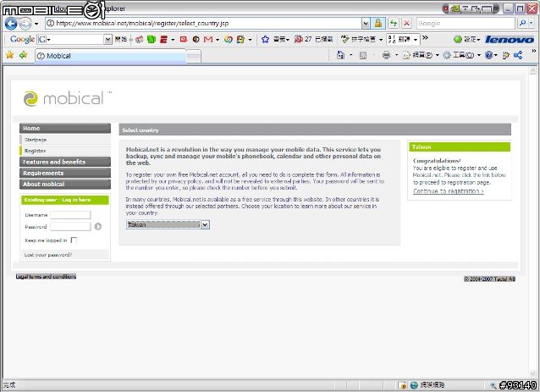The width and height of the screenshot is (540, 392).
Task: Open the search provider dropdown arrow
Action: 532,23
